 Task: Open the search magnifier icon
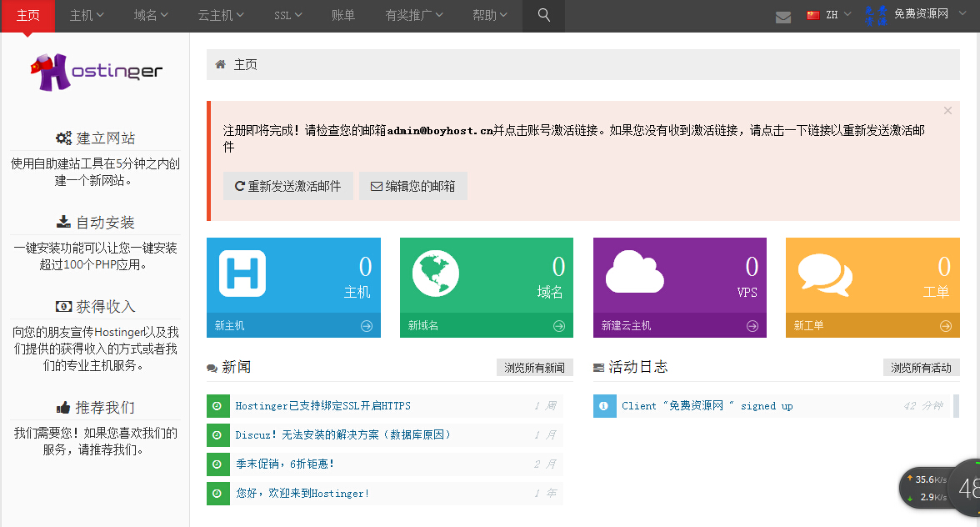click(x=543, y=15)
